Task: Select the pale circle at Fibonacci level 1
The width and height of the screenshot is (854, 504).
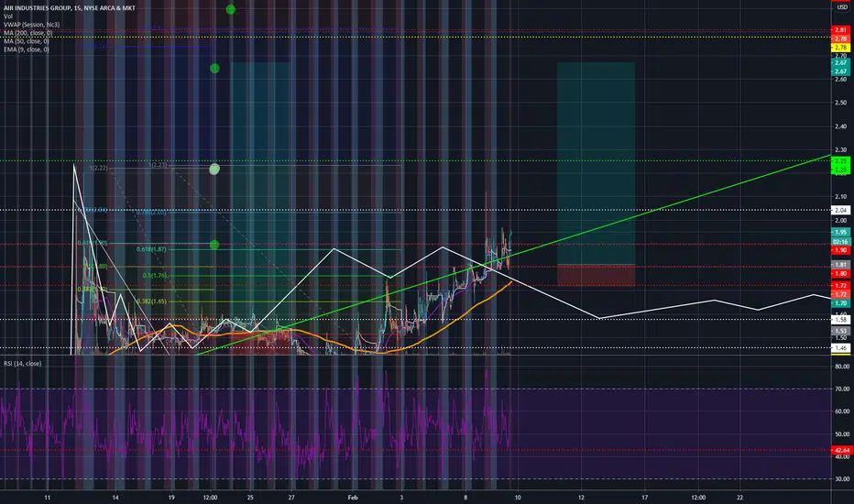Action: 214,169
